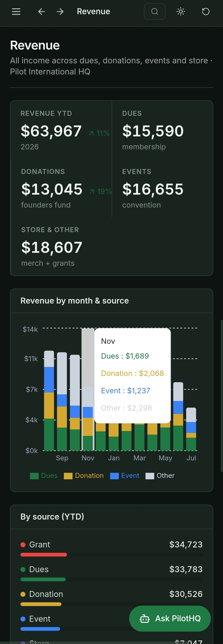Click the robot icon in Ask PilotHQ

[x=145, y=618]
